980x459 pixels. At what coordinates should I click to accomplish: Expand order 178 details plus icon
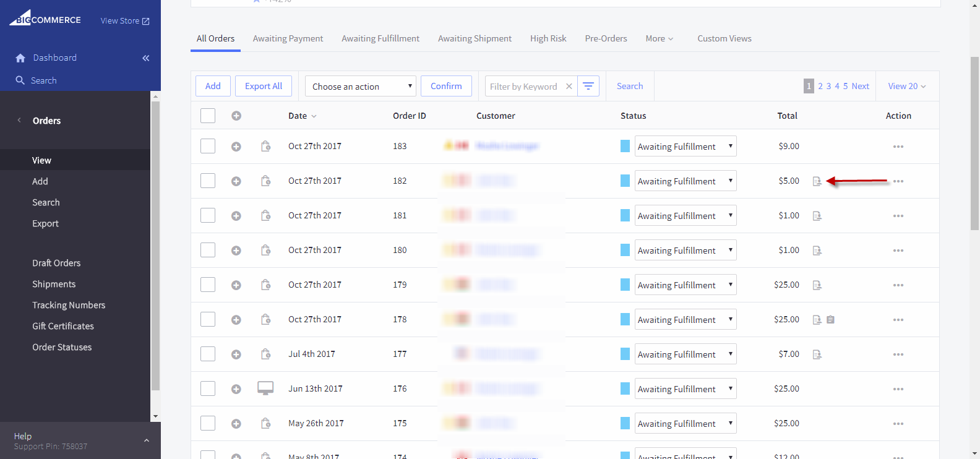(236, 320)
